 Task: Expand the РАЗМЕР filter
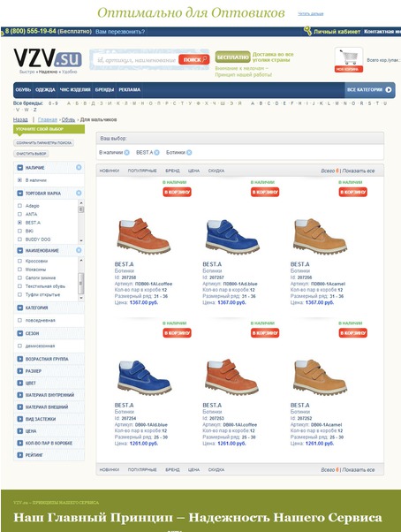click(x=20, y=371)
